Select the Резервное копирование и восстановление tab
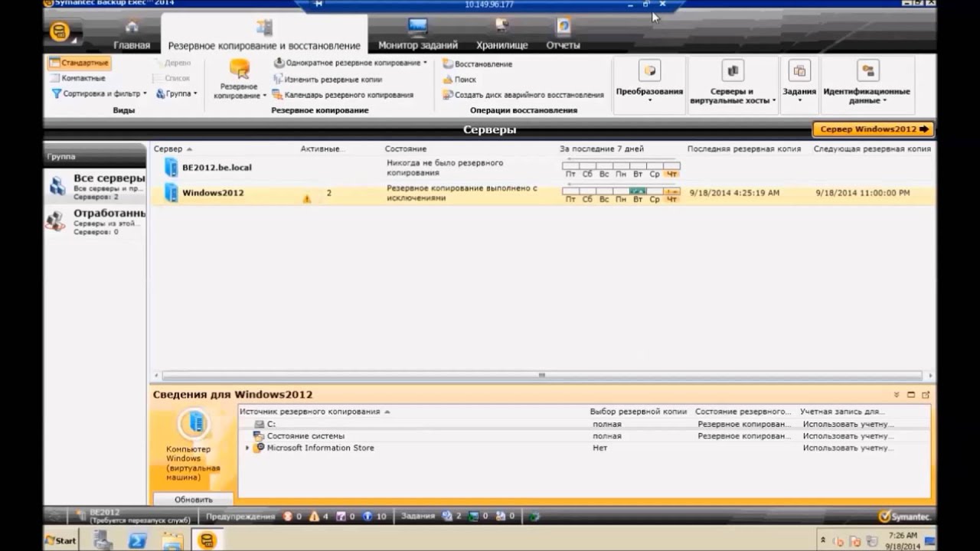 point(264,36)
